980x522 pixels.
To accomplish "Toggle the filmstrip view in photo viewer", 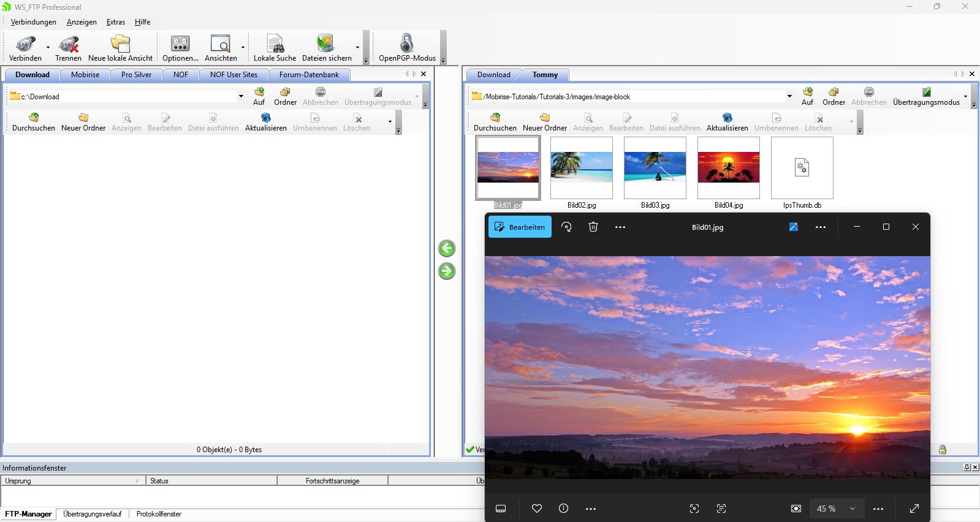I will point(501,509).
